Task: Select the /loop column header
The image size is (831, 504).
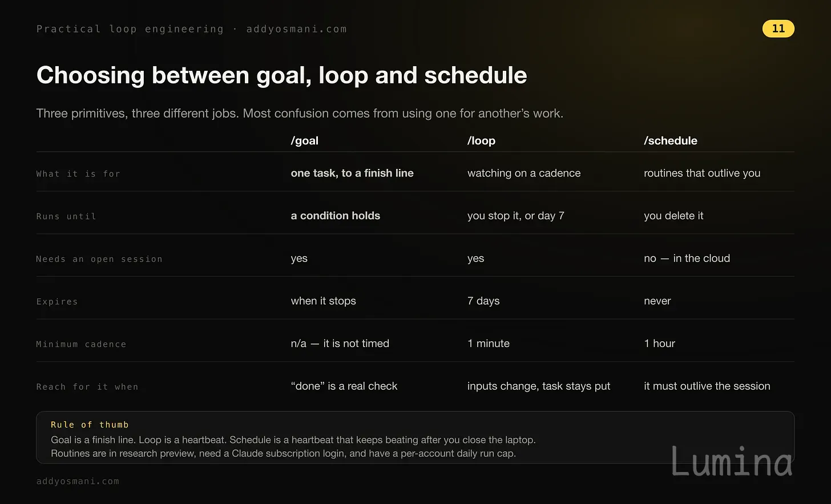Action: (x=481, y=141)
